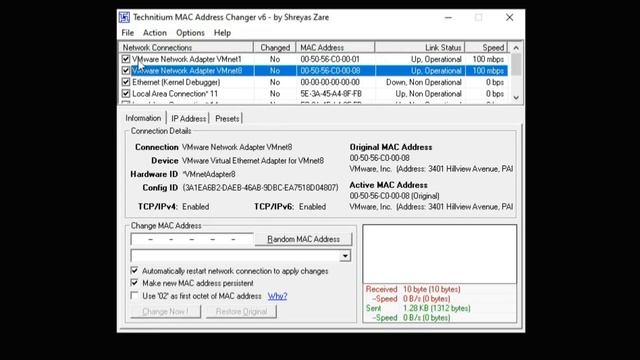Open the File menu

click(x=128, y=33)
